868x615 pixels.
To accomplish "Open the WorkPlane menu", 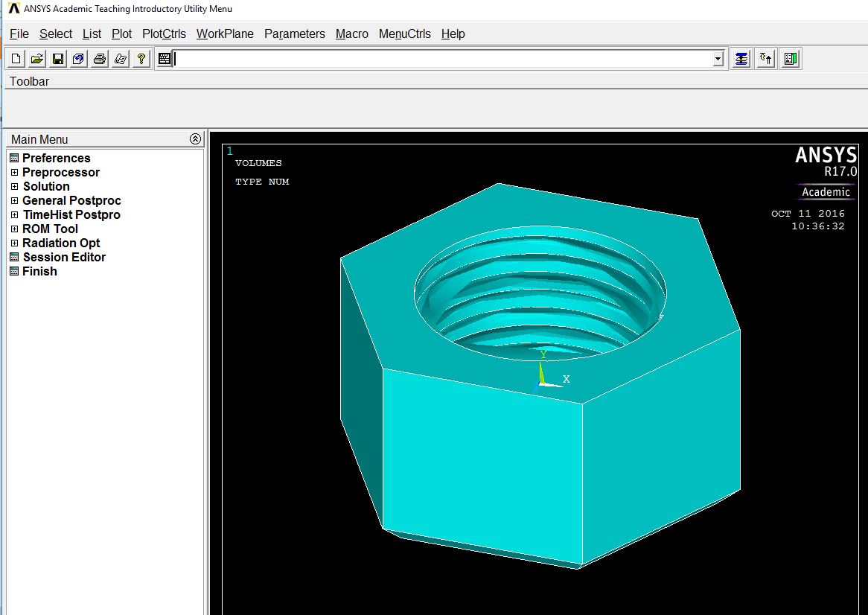I will (225, 34).
